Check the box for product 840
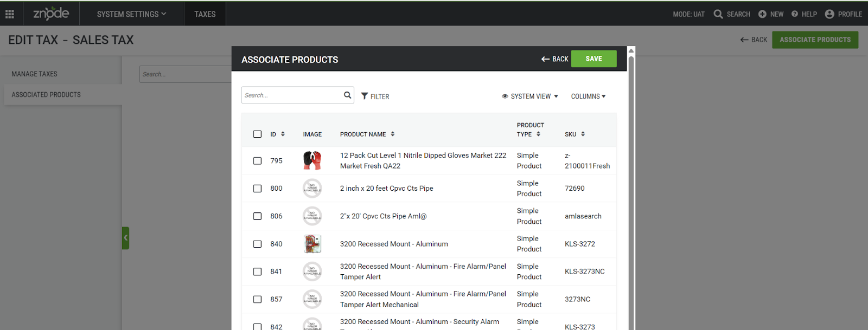The width and height of the screenshot is (868, 330). [257, 244]
